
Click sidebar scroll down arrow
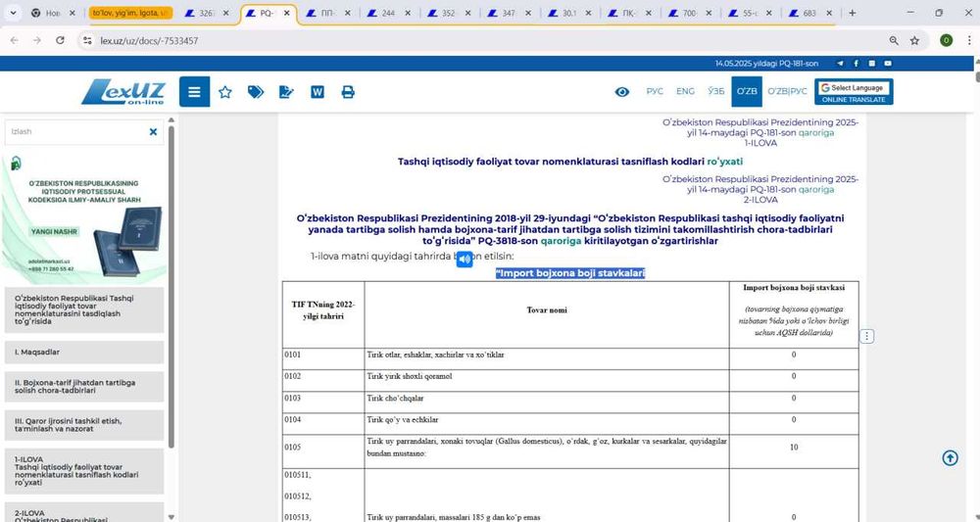pos(171,517)
